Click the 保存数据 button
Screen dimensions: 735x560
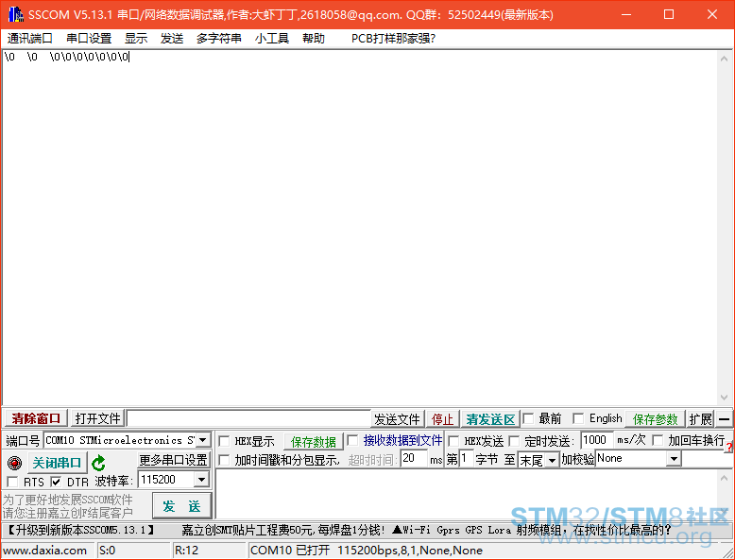click(x=313, y=441)
